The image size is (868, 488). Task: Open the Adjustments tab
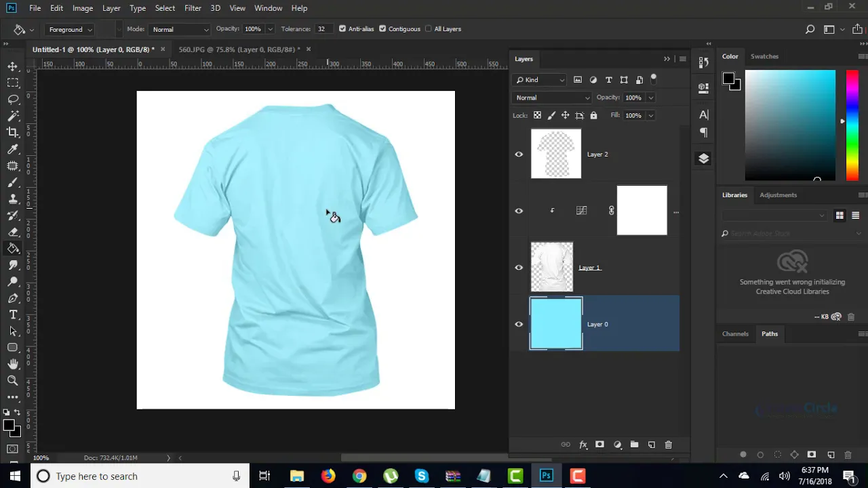[x=778, y=195]
